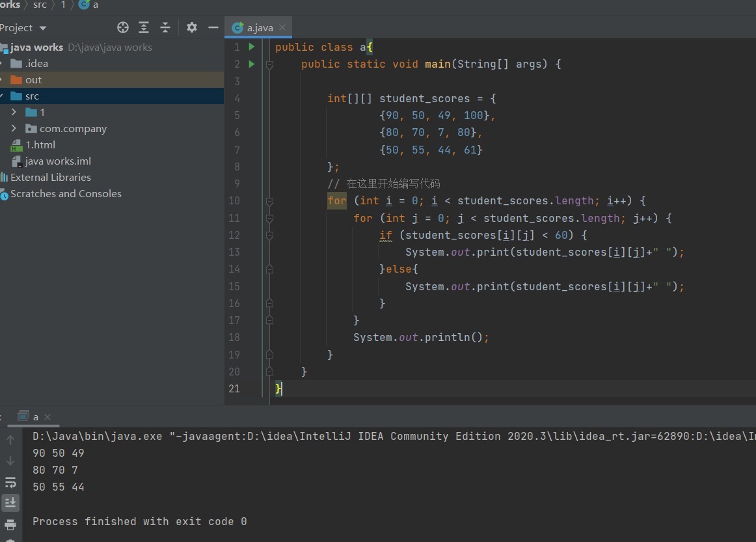
Task: Click console output line '80 70 7'
Action: coord(55,470)
